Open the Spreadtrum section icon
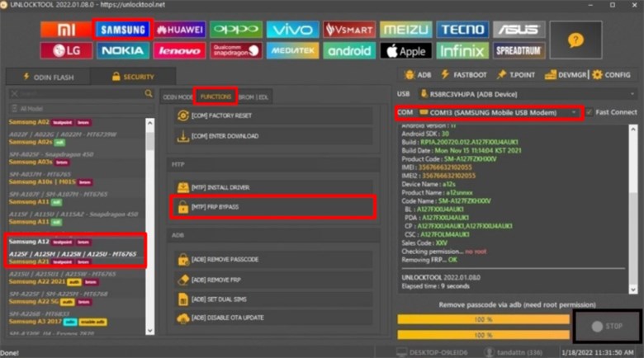The image size is (644, 358). pyautogui.click(x=519, y=51)
